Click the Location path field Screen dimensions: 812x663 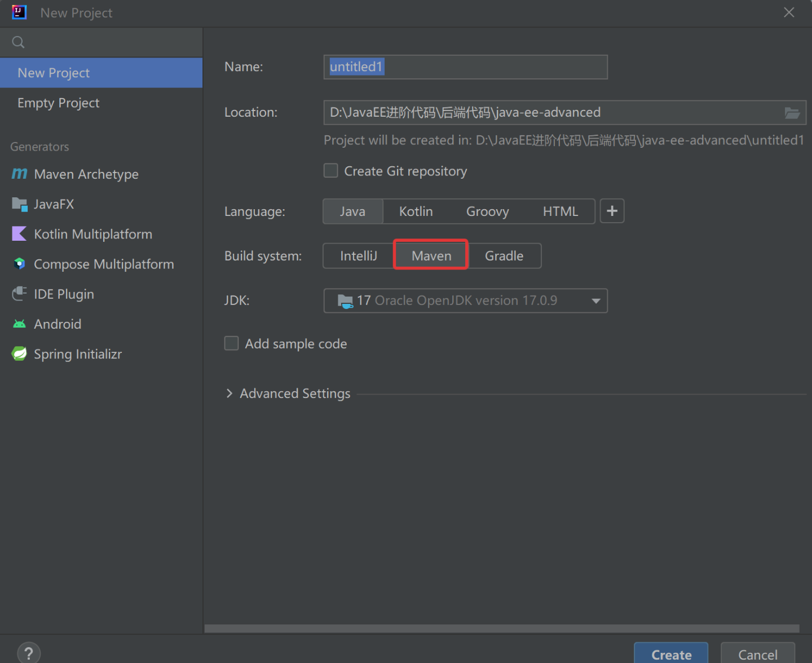[x=564, y=113]
